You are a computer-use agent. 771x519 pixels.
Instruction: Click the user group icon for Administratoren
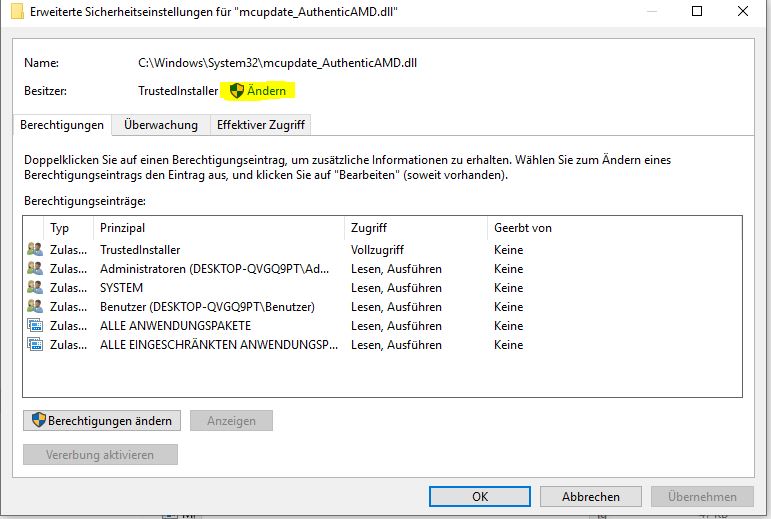(35, 268)
